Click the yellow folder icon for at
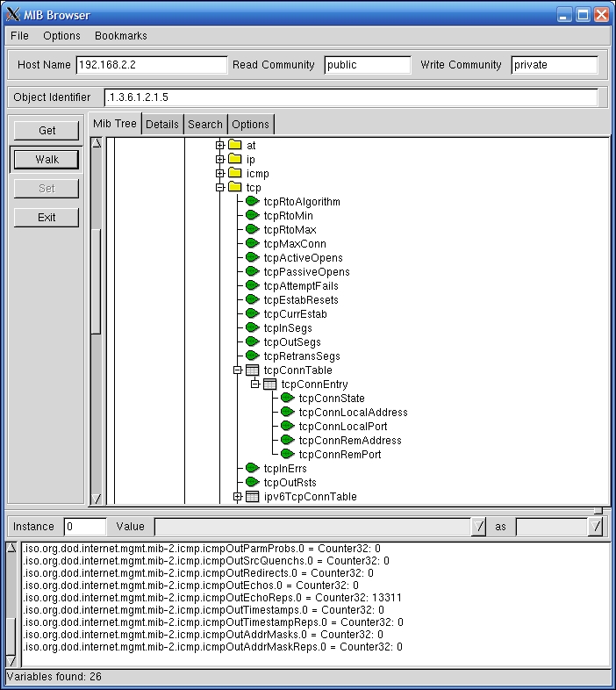Viewport: 616px width, 690px height. click(235, 145)
